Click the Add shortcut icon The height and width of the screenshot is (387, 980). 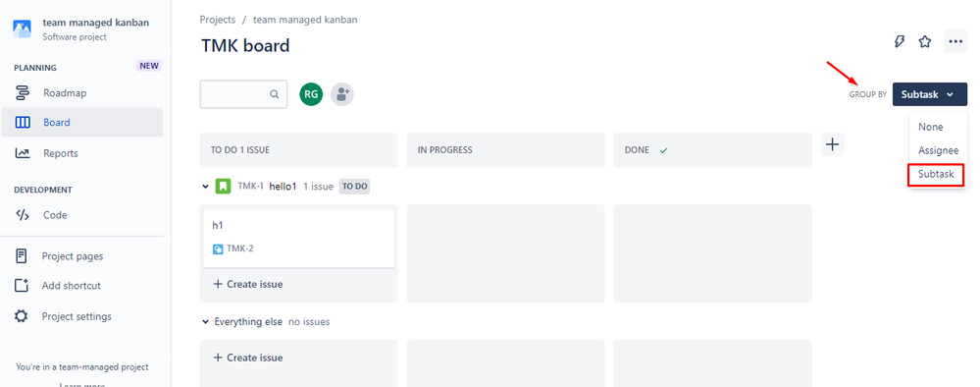click(x=22, y=286)
